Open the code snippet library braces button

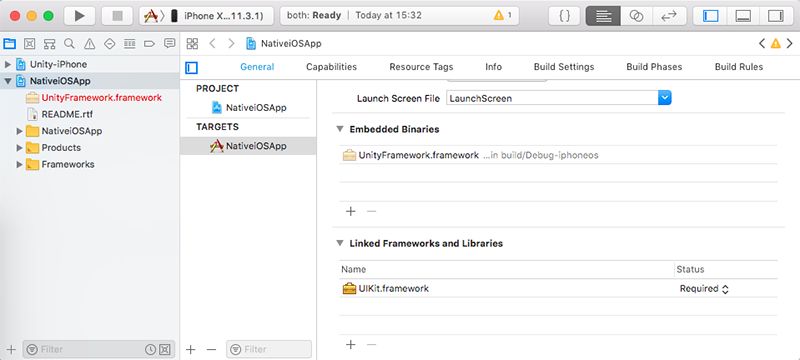565,16
